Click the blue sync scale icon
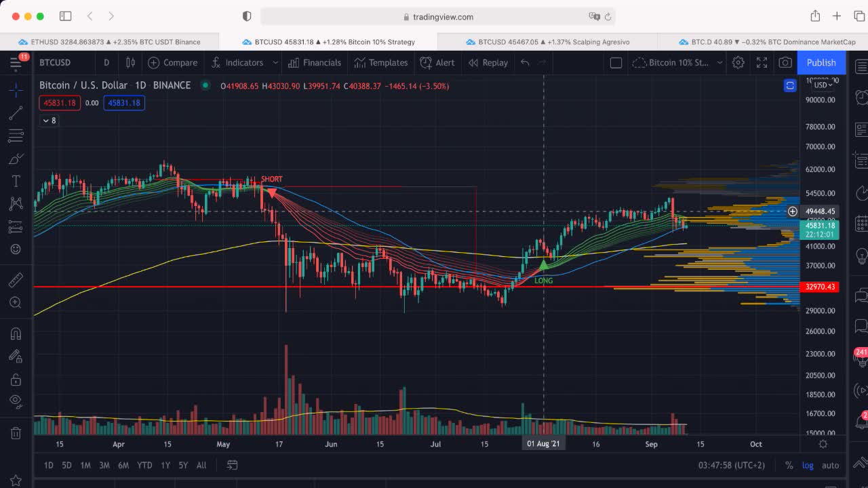 tap(790, 85)
